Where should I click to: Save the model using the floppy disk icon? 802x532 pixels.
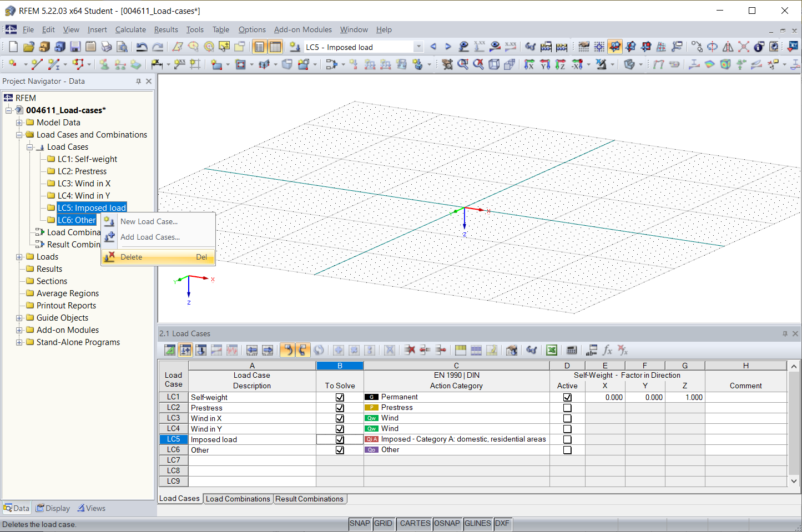(75, 47)
